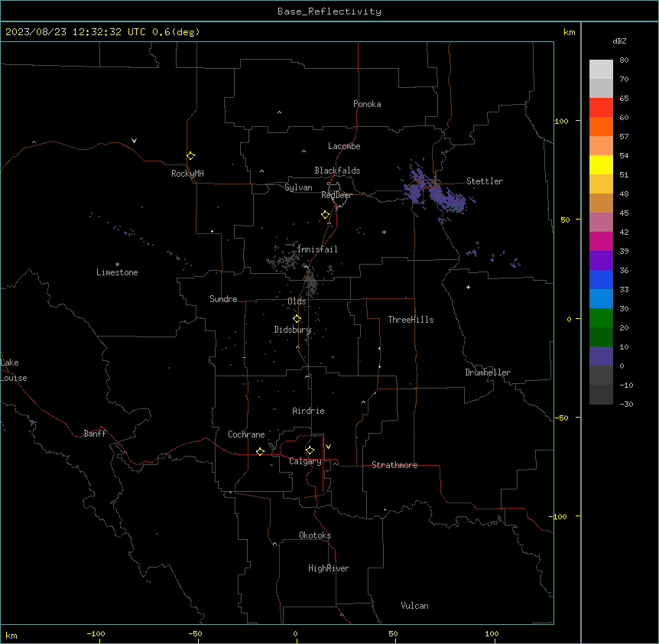The width and height of the screenshot is (659, 644).
Task: Select the dark orange 57-60 dBZ legend swatch
Action: [x=601, y=126]
